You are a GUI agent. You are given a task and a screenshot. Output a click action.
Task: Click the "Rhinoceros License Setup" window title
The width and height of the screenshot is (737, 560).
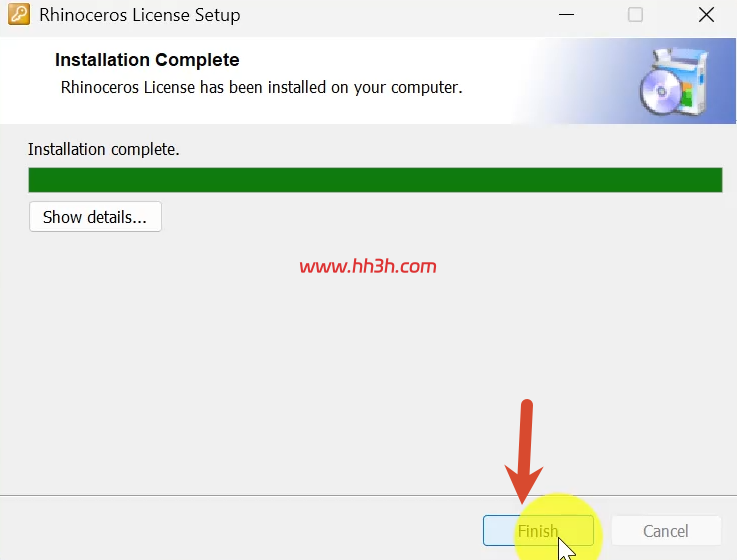[x=140, y=15]
